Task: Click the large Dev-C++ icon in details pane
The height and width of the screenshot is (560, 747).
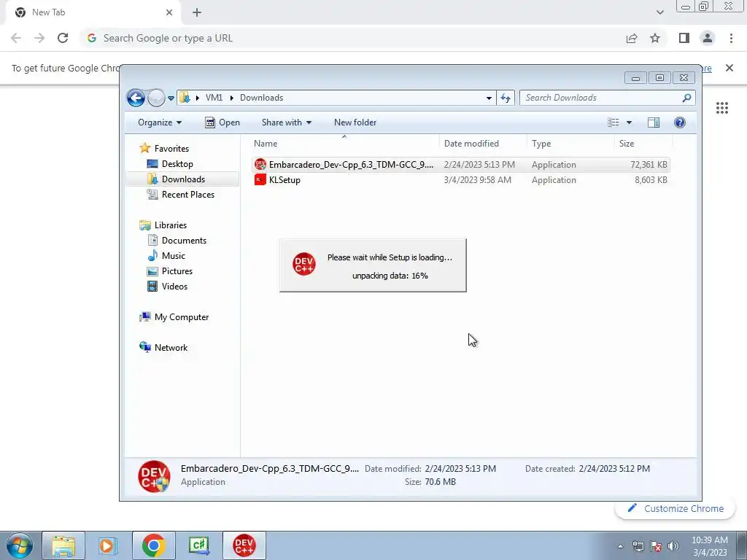Action: pyautogui.click(x=154, y=476)
